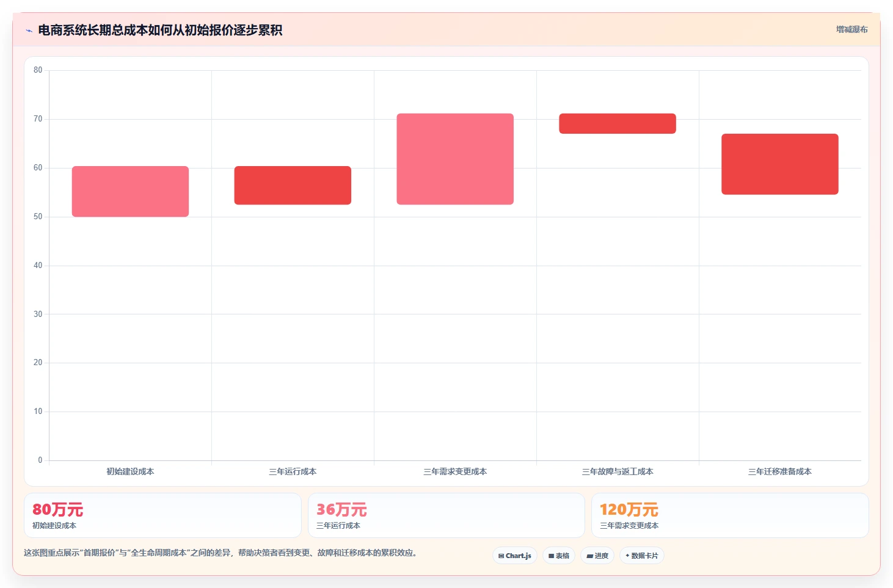Viewport: 893px width, 588px height.
Task: Click x-axis label 三年需求变更成本
Action: point(455,471)
